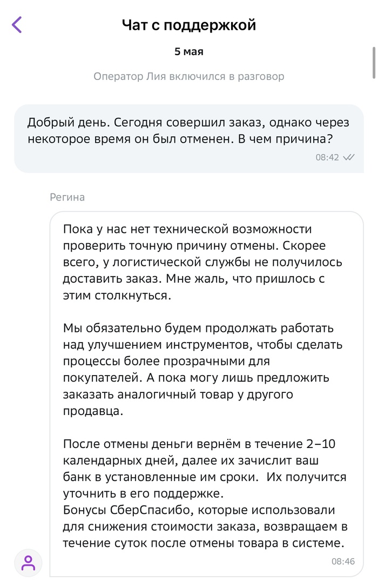
Task: Tap the "Оператор Лия включился в разговор" notice
Action: [188, 76]
